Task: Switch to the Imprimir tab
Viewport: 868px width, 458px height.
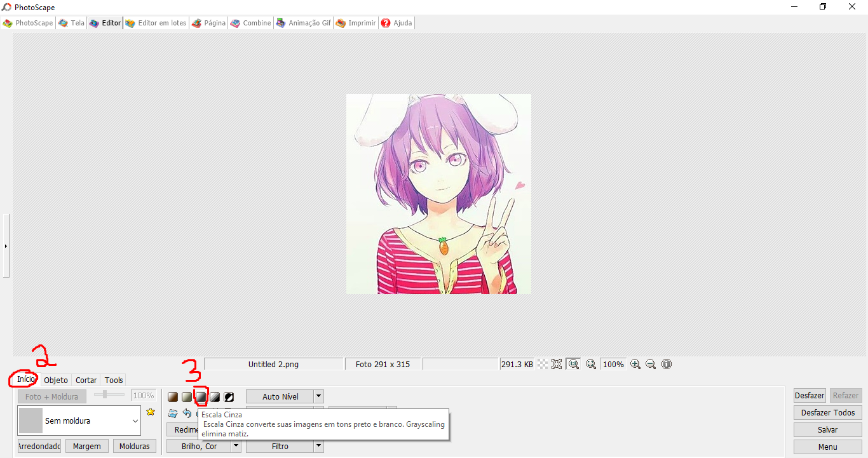Action: pos(356,23)
